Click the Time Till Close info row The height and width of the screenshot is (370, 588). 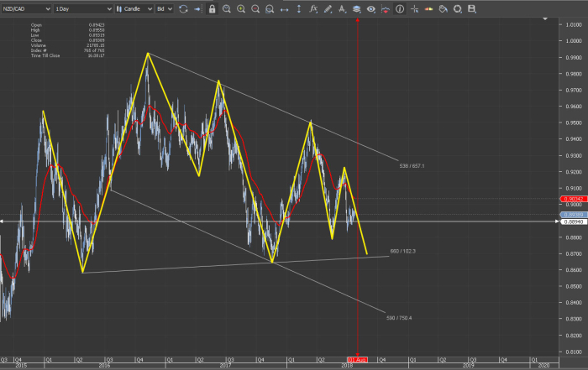coord(67,55)
